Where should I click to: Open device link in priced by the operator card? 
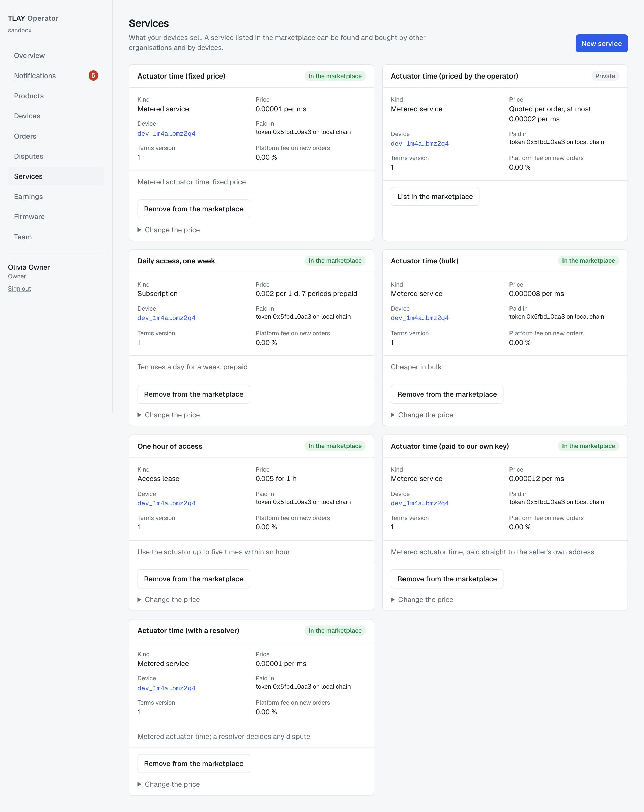(420, 144)
